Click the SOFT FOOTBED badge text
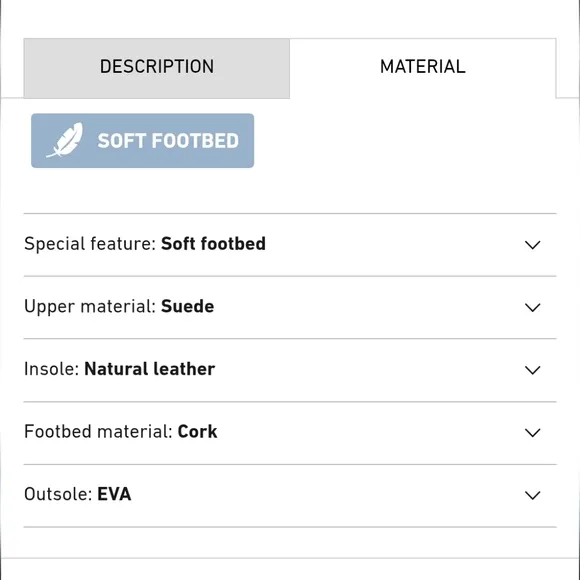The image size is (580, 580). click(168, 141)
